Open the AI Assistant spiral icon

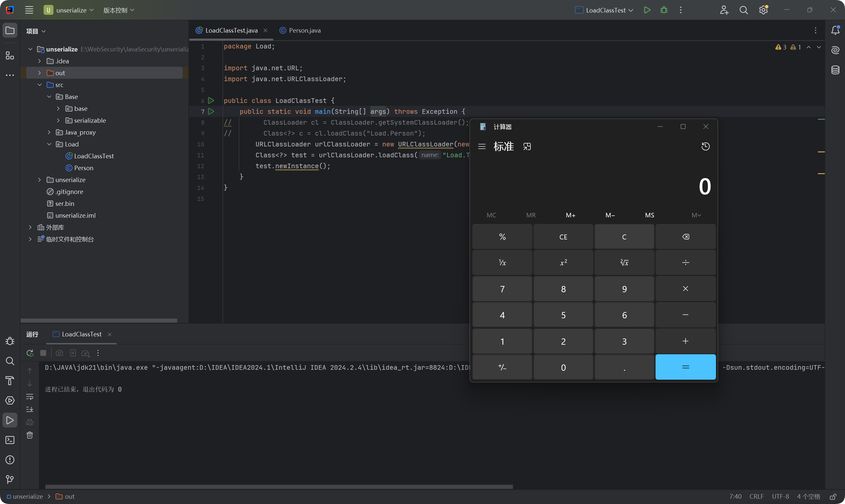pos(835,50)
